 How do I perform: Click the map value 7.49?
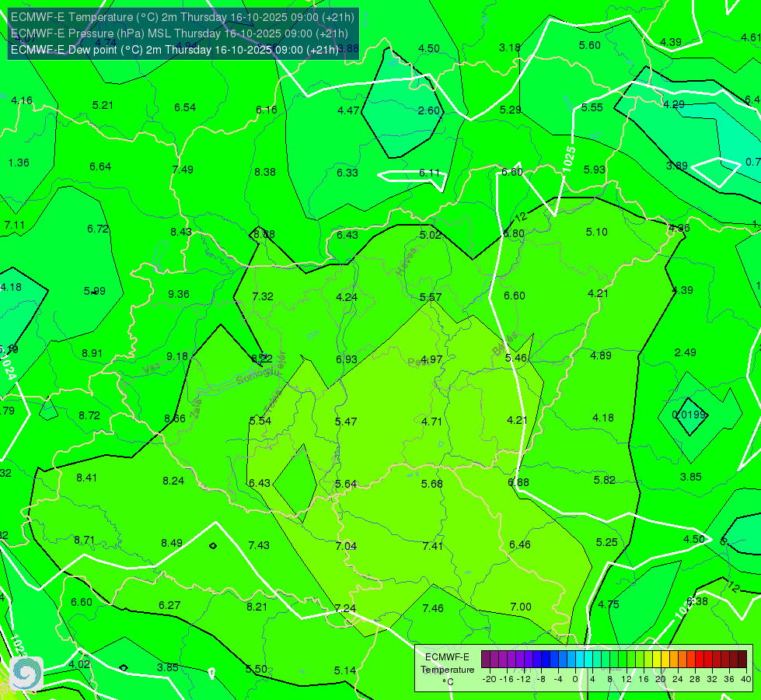[x=183, y=170]
